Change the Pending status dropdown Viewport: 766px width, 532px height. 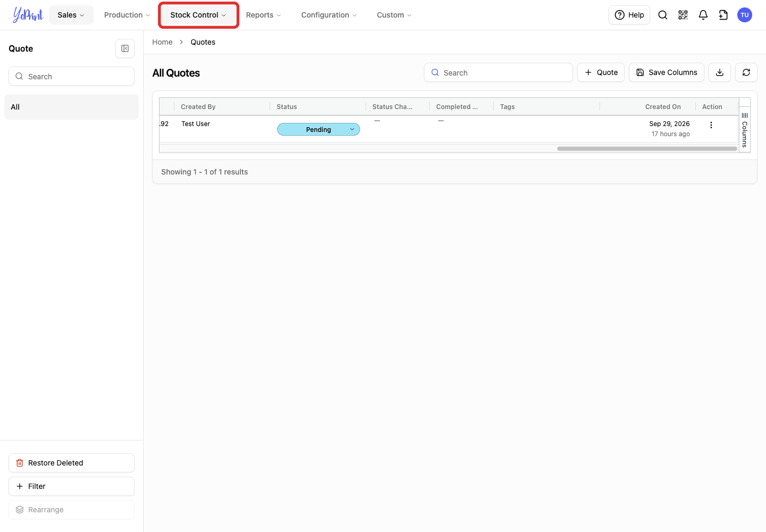click(x=319, y=129)
